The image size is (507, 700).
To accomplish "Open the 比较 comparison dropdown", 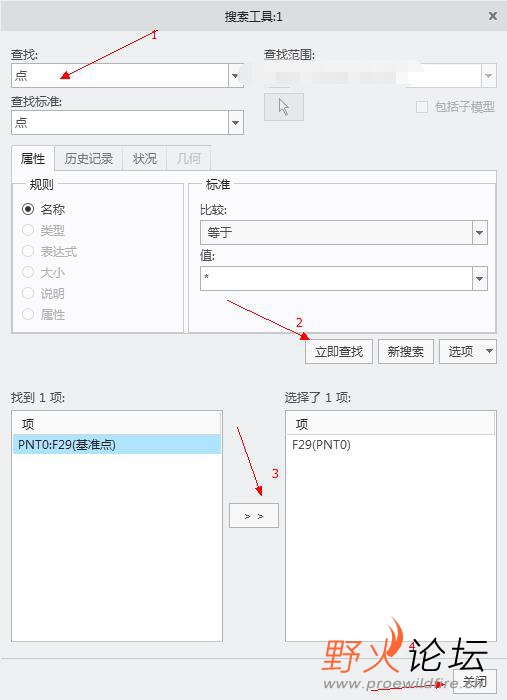I will coord(480,233).
